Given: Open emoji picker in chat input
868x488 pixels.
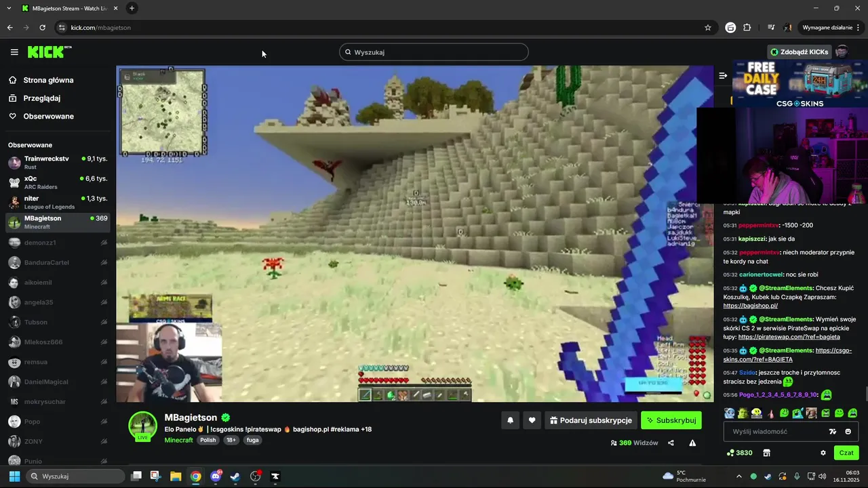Looking at the screenshot, I should 848,432.
